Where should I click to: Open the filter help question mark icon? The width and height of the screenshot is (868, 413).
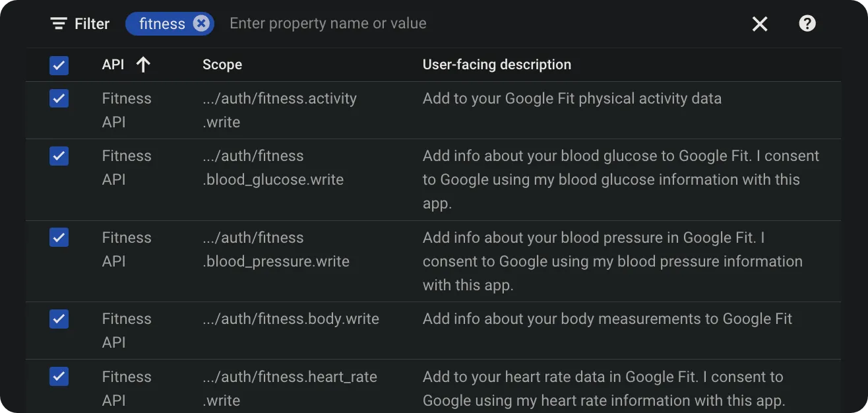click(807, 24)
